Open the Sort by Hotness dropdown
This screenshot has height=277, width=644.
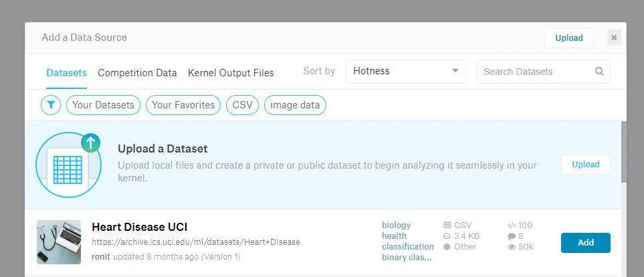405,71
